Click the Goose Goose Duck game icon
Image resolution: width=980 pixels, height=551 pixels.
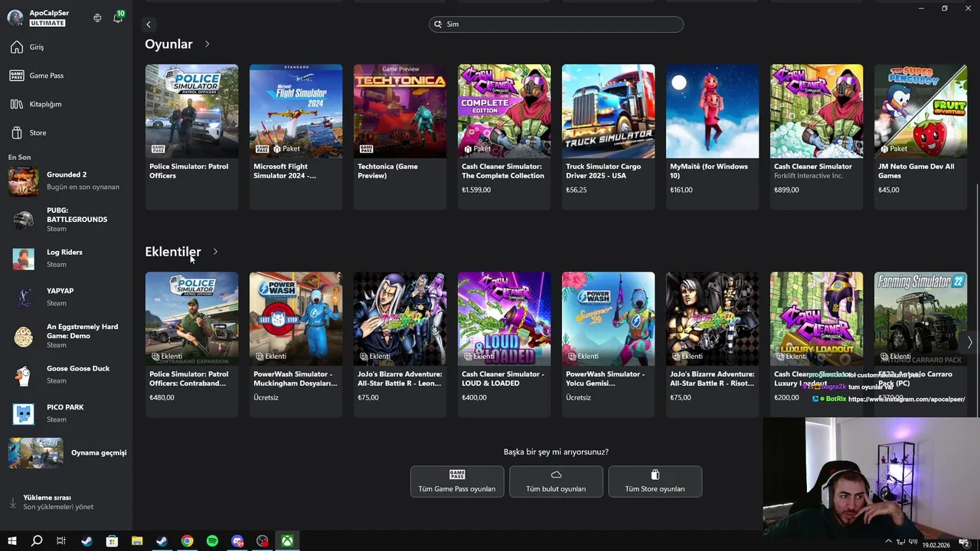[24, 375]
